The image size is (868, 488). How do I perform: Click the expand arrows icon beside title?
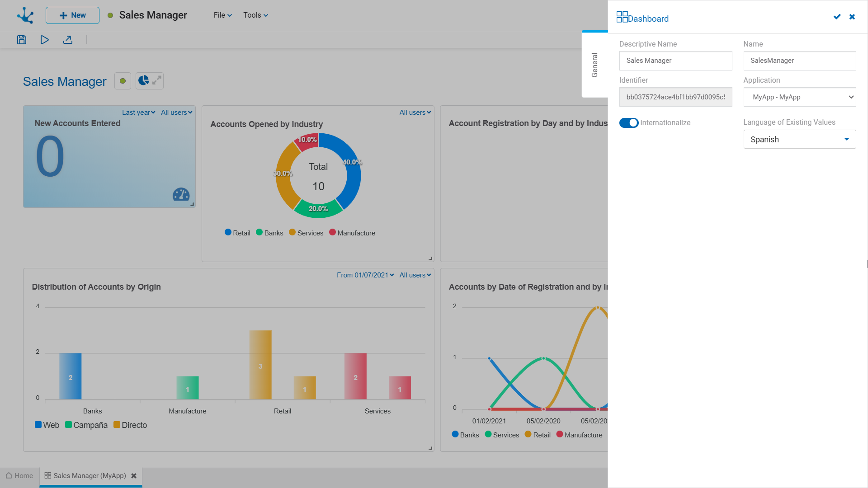click(157, 80)
